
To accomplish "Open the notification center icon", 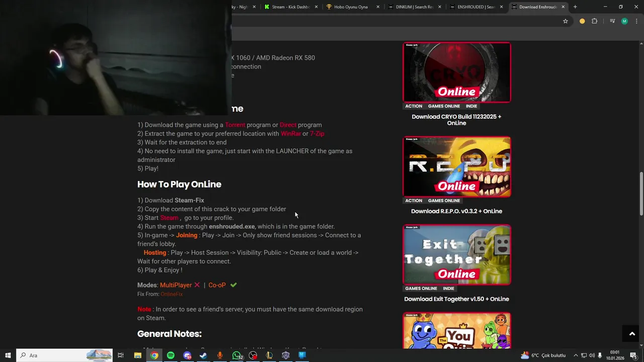I will coord(633,355).
